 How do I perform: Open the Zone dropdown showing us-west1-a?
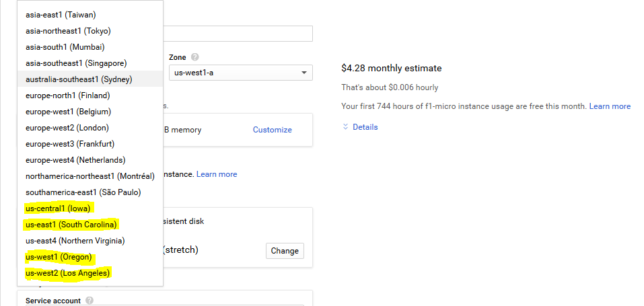240,73
